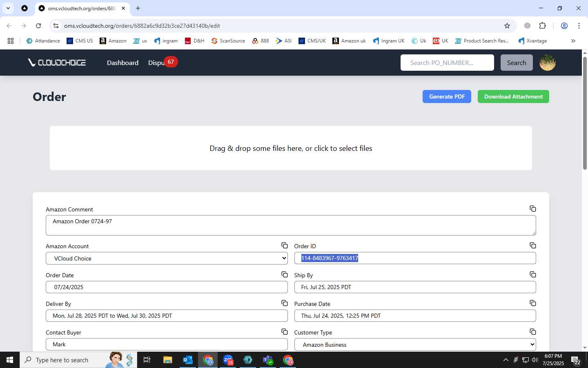Open the Product Search Res... bookmark
588x368 pixels.
(482, 41)
